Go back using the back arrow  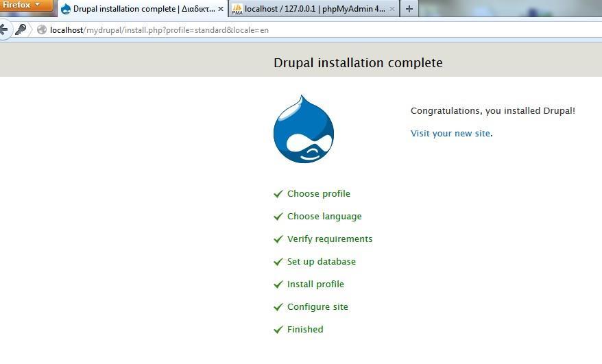[4, 29]
